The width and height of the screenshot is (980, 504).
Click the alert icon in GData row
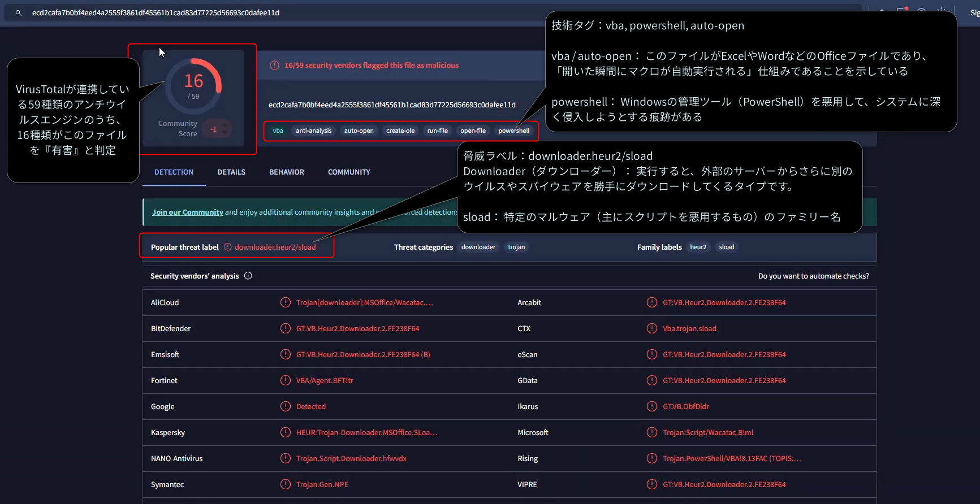(x=652, y=380)
